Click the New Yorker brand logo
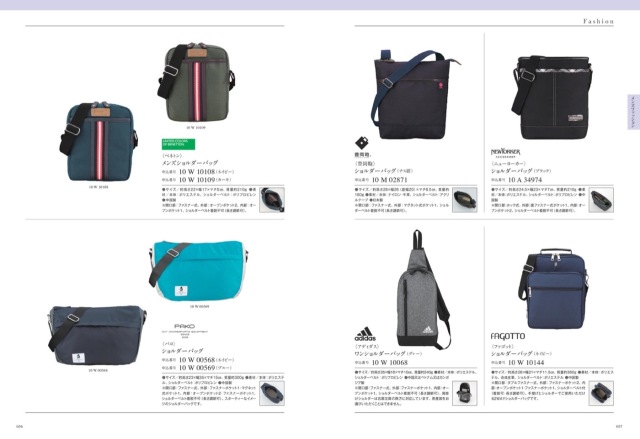 (x=505, y=153)
